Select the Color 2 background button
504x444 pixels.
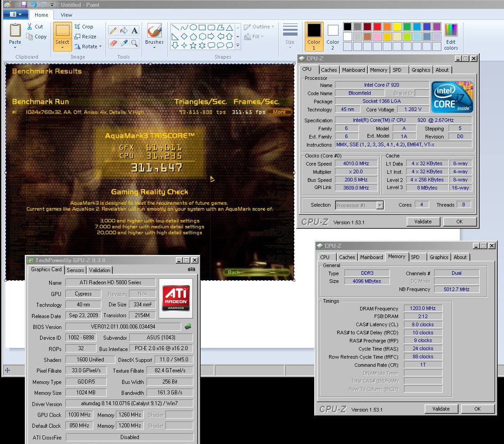(333, 37)
